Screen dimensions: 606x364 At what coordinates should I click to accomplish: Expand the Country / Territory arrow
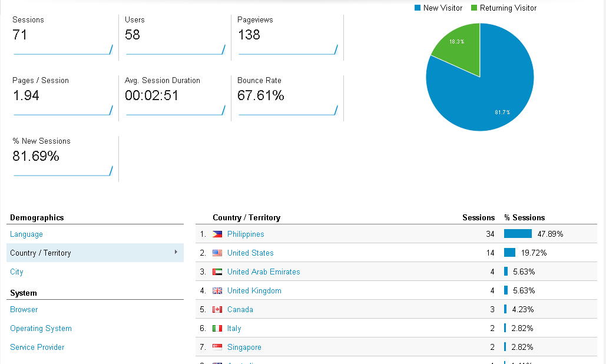[x=176, y=252]
